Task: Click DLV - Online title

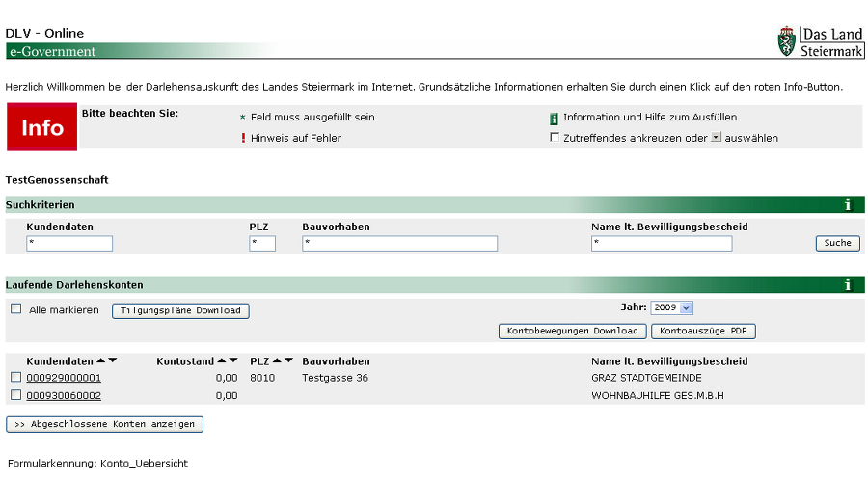Action: tap(44, 33)
